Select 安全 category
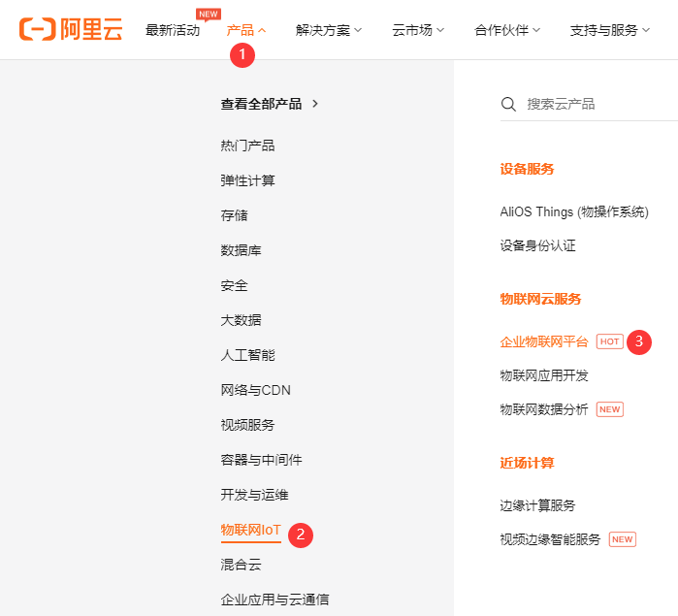 (234, 285)
